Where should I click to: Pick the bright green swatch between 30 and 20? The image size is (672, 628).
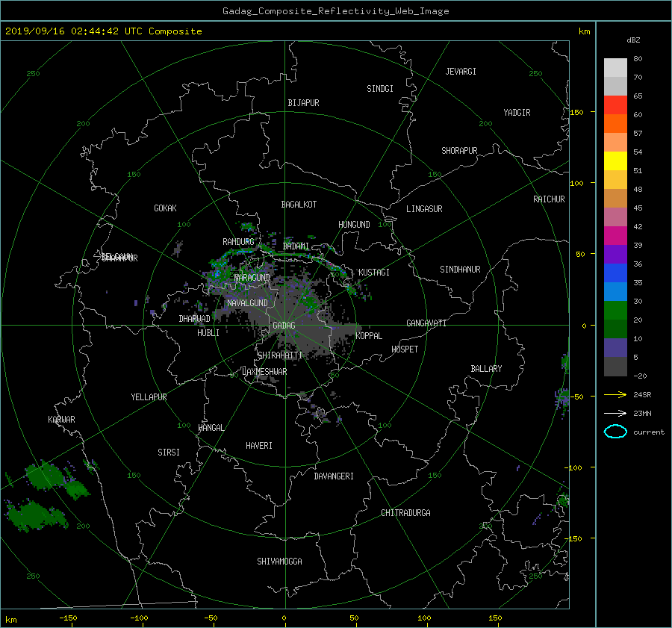click(x=615, y=311)
